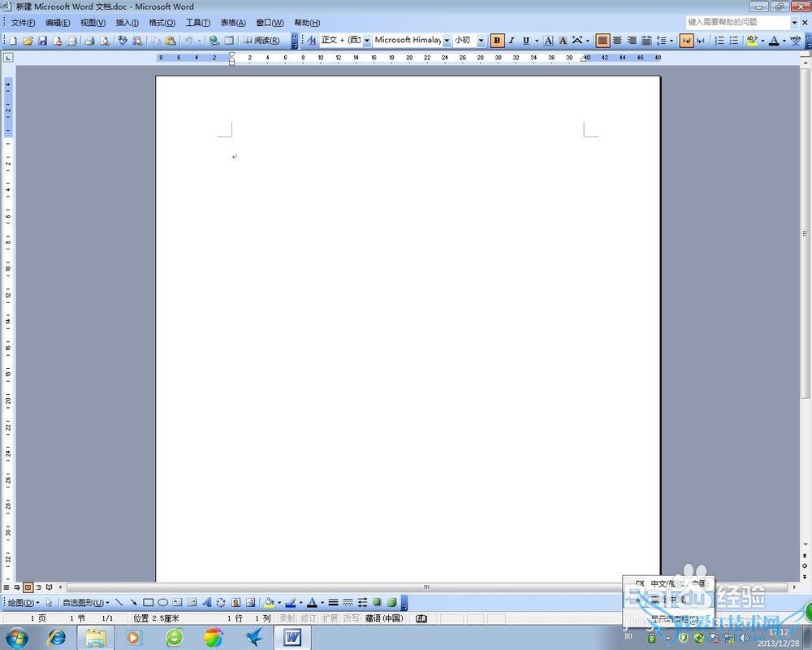The height and width of the screenshot is (650, 812).
Task: Select the Arrow drawing tool
Action: (134, 602)
